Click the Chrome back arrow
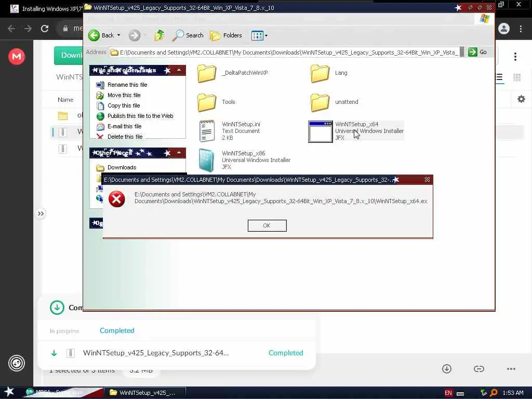532x399 pixels. [x=11, y=29]
